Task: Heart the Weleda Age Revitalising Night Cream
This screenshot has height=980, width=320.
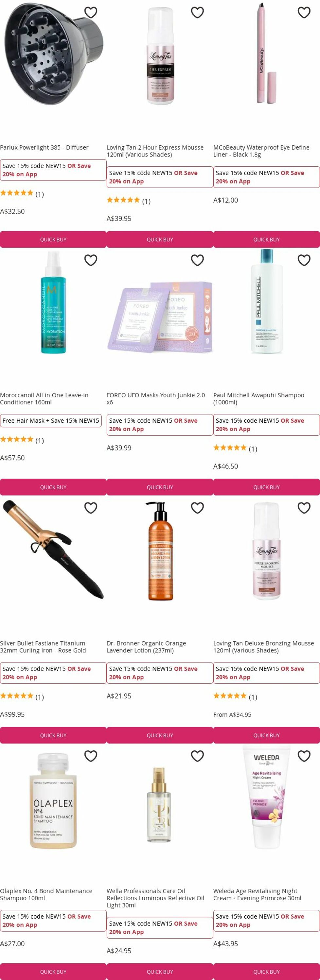Action: coord(304,756)
